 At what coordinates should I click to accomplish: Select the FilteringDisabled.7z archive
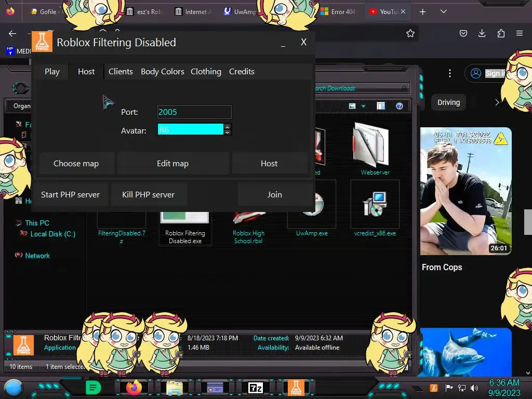coord(122,228)
